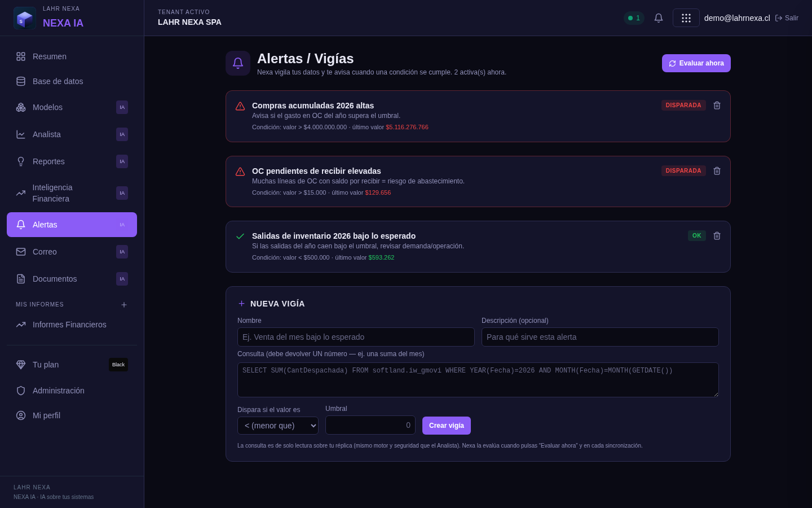The width and height of the screenshot is (812, 508).
Task: Open Tu plan page
Action: tap(72, 365)
